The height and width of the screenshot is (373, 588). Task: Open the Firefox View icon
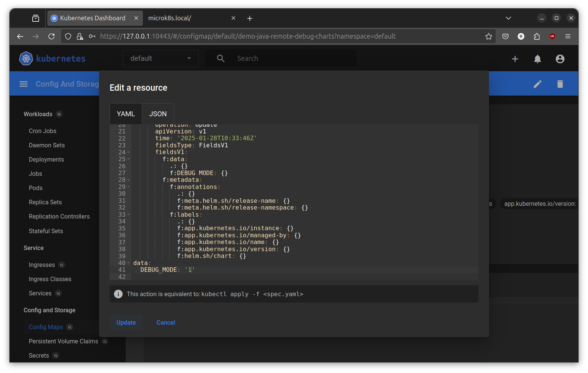click(36, 18)
